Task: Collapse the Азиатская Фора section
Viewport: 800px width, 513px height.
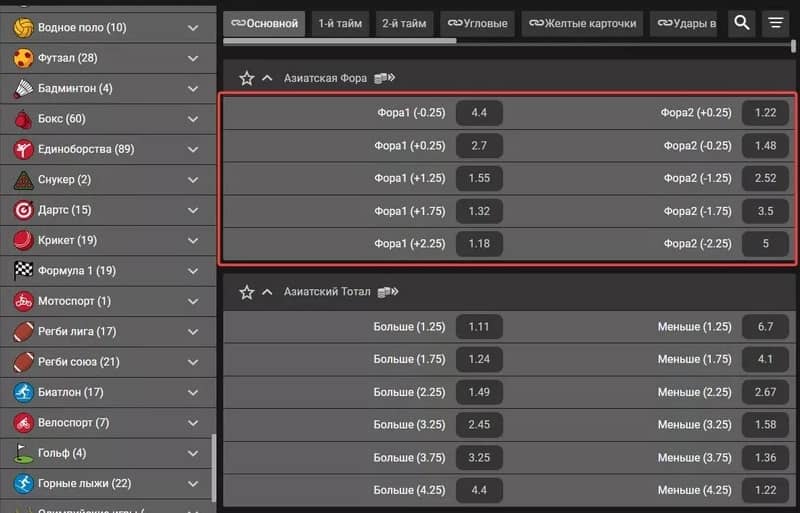Action: click(x=267, y=78)
